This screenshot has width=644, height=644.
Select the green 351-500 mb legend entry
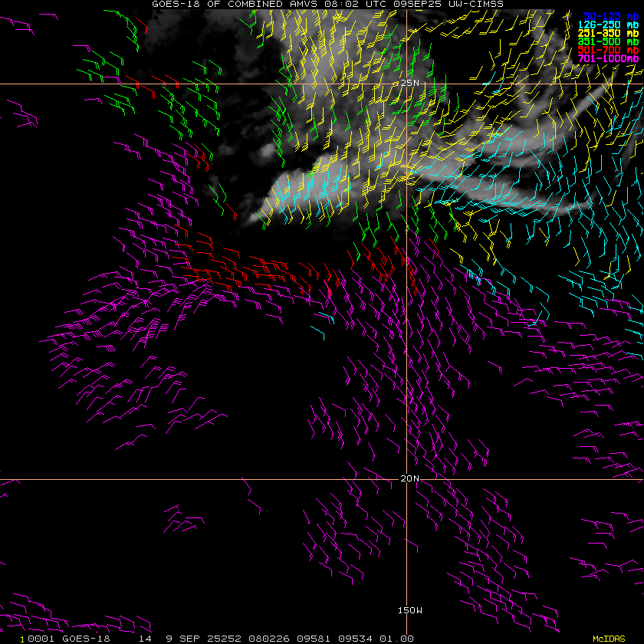pos(609,41)
